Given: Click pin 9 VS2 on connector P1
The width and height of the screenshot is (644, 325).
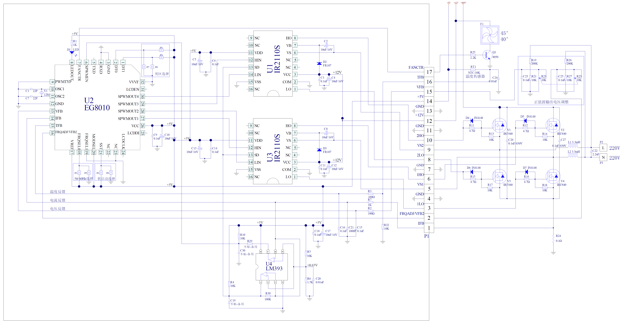Looking at the screenshot, I should coord(429,150).
